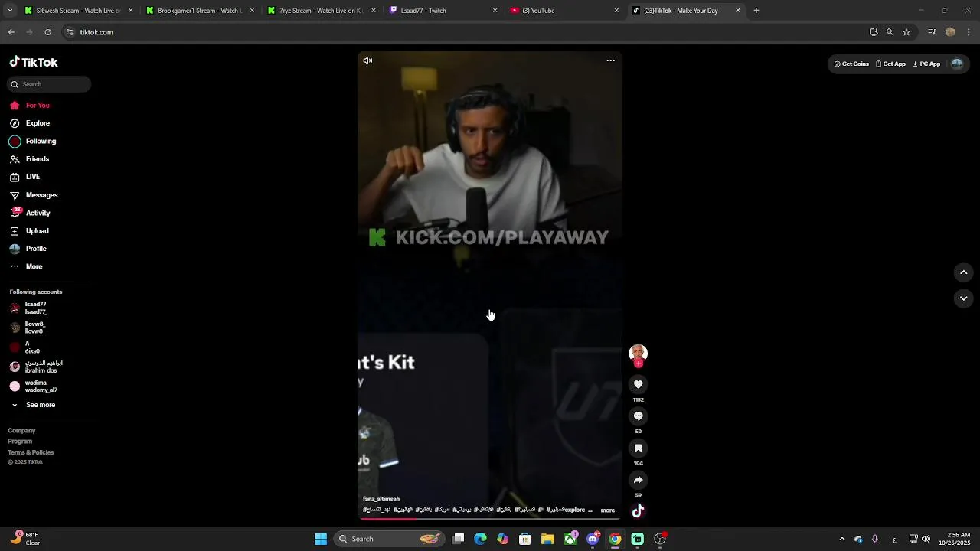Go to the next video
This screenshot has width=980, height=551.
pos(963,298)
